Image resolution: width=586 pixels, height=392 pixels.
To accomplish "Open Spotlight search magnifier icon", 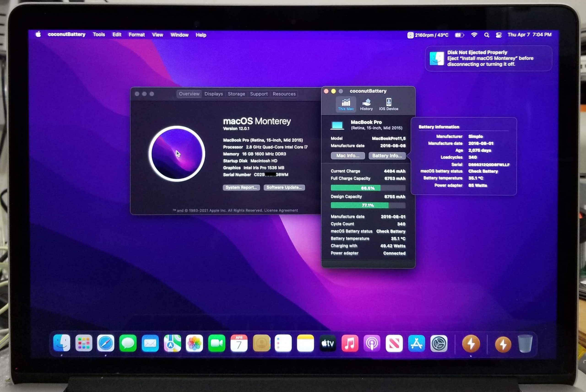I will (x=486, y=35).
